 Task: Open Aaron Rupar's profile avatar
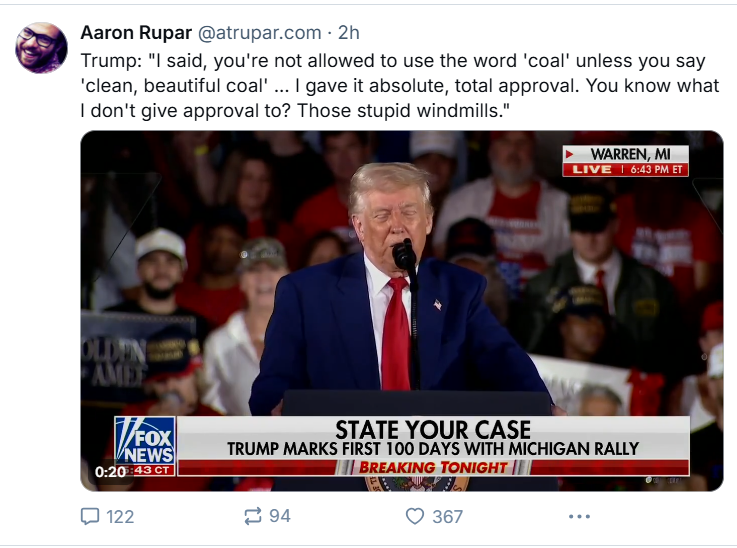(x=41, y=47)
